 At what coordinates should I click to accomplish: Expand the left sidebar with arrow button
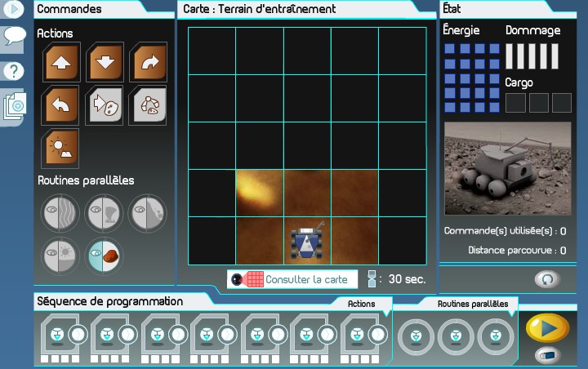tap(14, 10)
